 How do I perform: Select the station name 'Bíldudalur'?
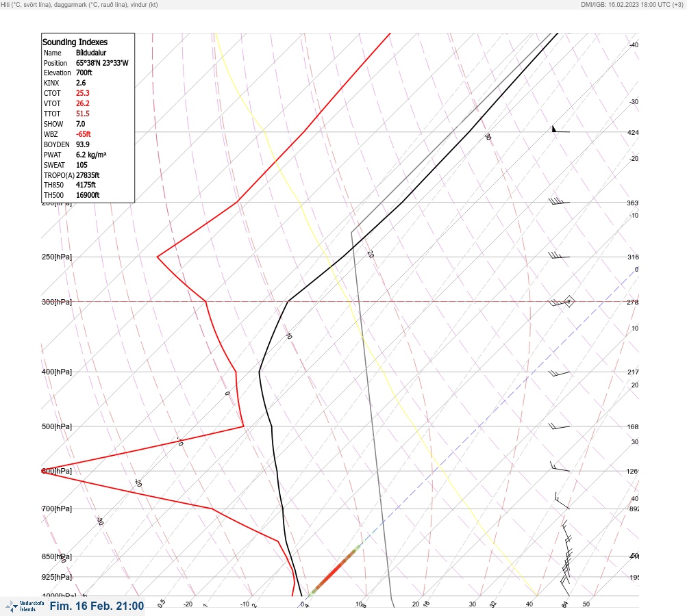[91, 53]
